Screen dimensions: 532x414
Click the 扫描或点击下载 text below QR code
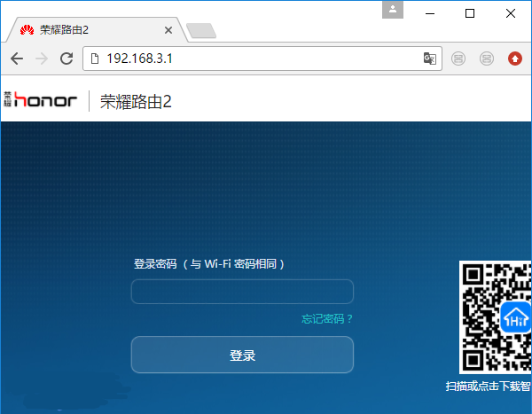coord(488,387)
